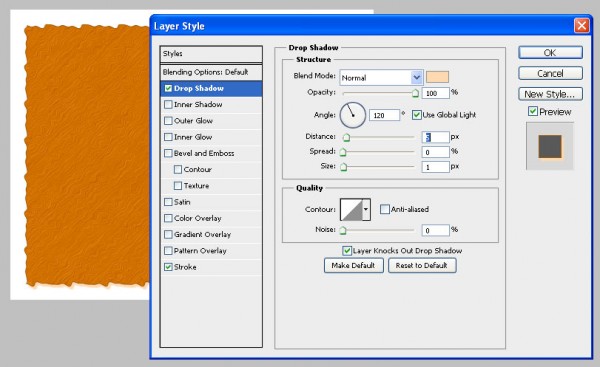This screenshot has height=367, width=600.
Task: Uncheck the Drop Shadow checkbox
Action: (x=168, y=88)
